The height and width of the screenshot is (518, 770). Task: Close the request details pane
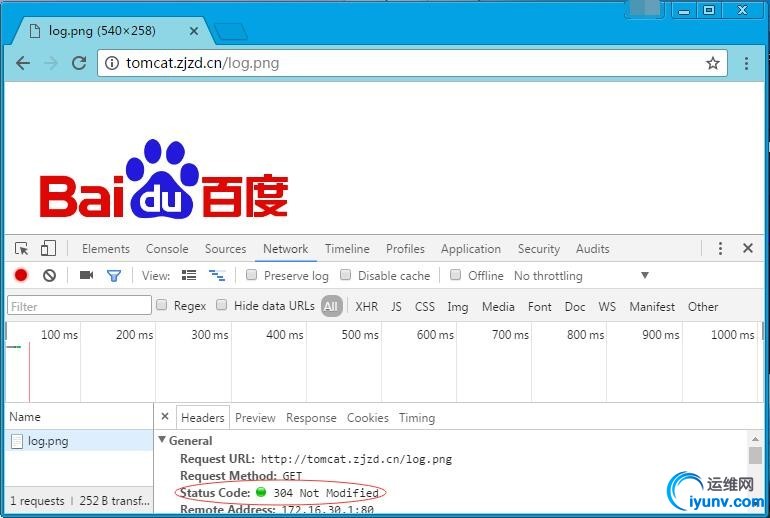[165, 416]
